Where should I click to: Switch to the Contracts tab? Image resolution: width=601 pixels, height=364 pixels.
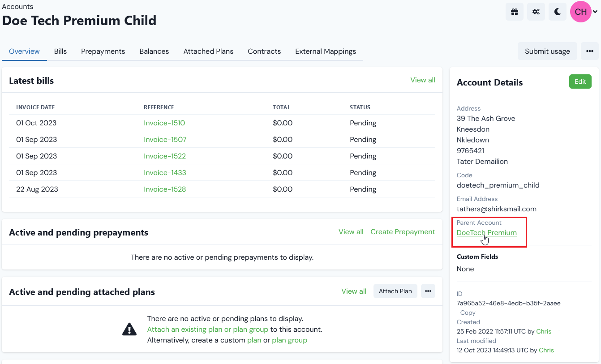point(264,51)
